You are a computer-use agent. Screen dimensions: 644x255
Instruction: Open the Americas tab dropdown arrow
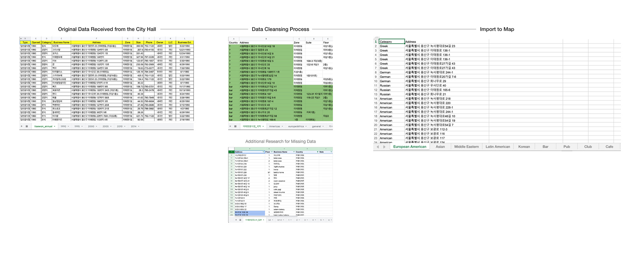(282, 126)
